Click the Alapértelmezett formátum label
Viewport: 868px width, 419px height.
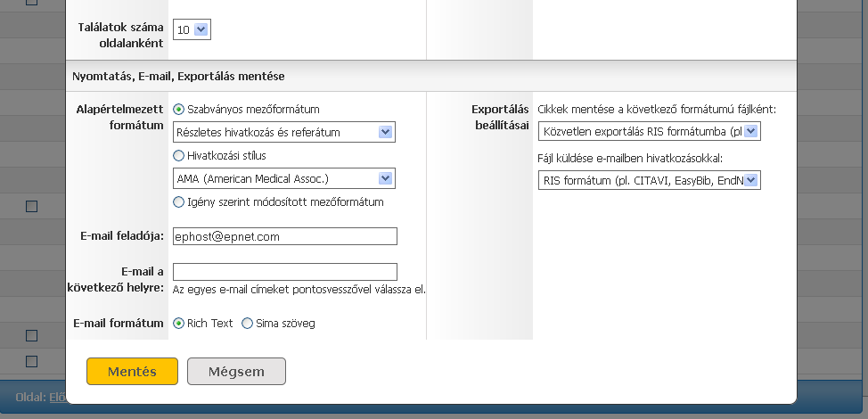pos(120,118)
